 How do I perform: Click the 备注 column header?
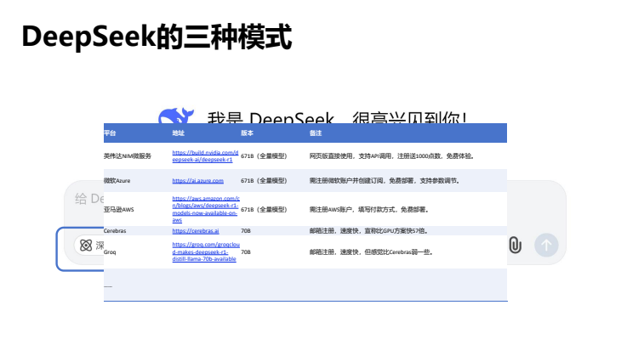[x=316, y=133]
